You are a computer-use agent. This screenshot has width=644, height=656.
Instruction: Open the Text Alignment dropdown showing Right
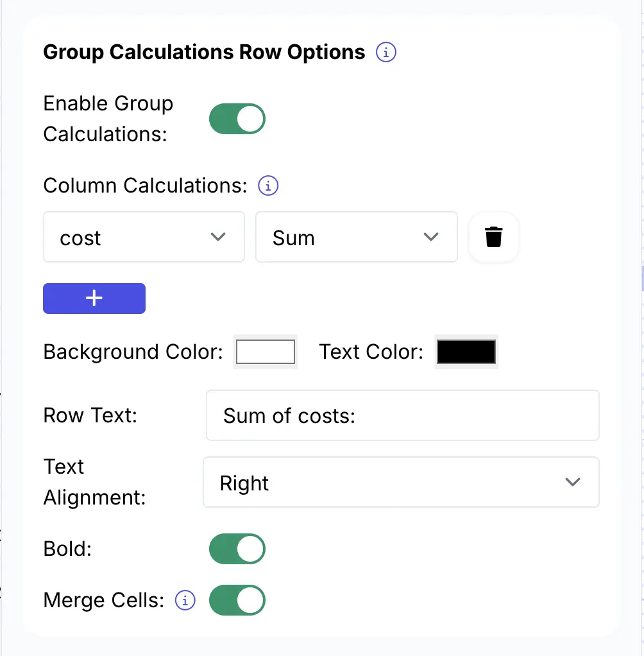(x=402, y=482)
